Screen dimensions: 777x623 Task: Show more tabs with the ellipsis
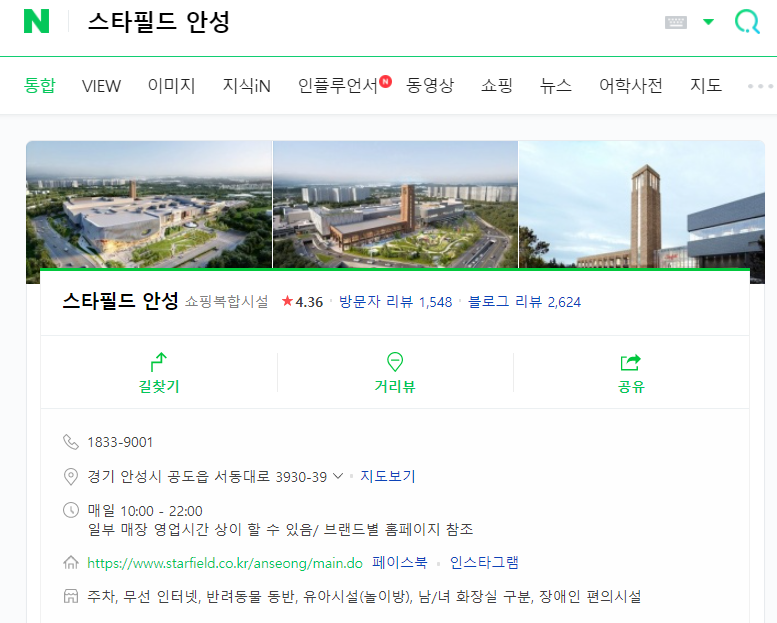(760, 86)
